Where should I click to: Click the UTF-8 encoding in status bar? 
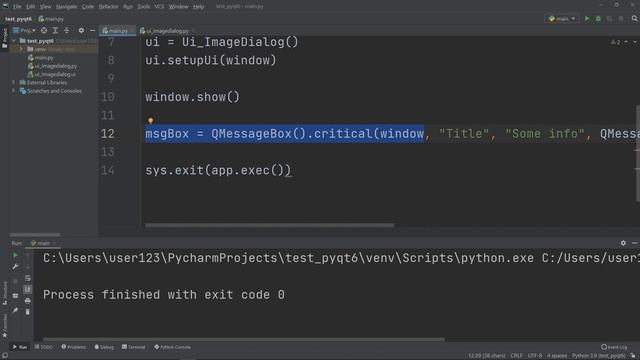click(535, 356)
